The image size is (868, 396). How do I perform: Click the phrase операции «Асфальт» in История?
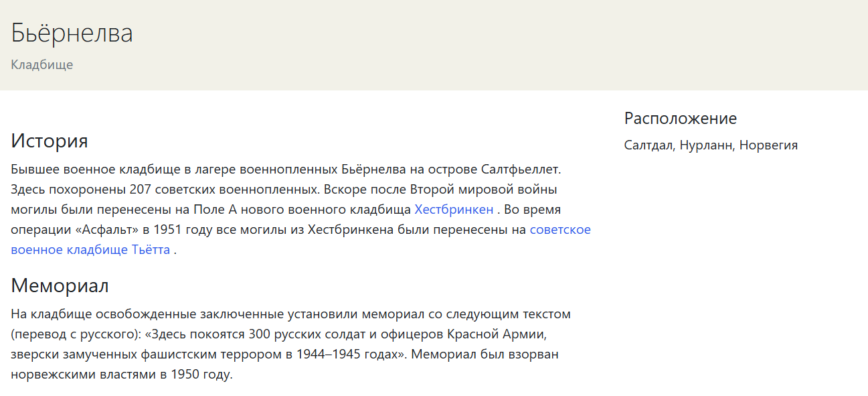[74, 230]
